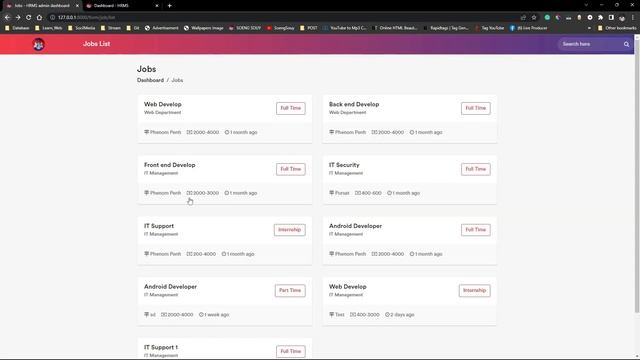The width and height of the screenshot is (640, 360).
Task: Open the IT Security job title
Action: pos(344,165)
